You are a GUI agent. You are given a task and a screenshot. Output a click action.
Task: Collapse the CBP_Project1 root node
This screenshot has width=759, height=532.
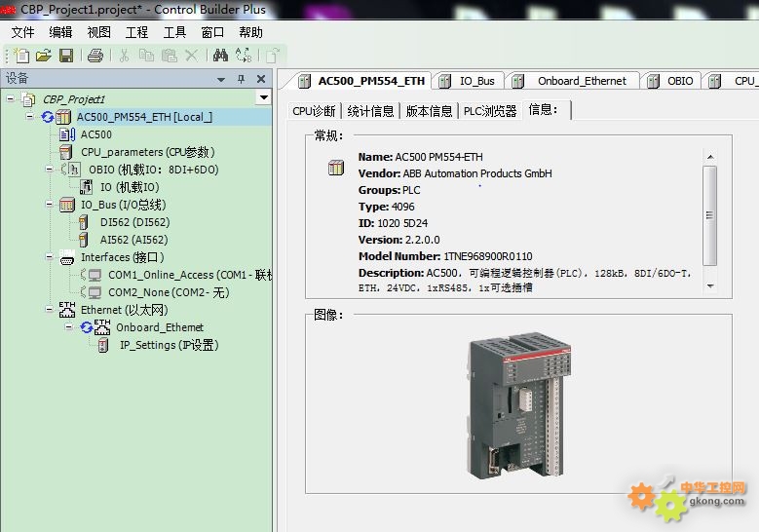point(10,98)
